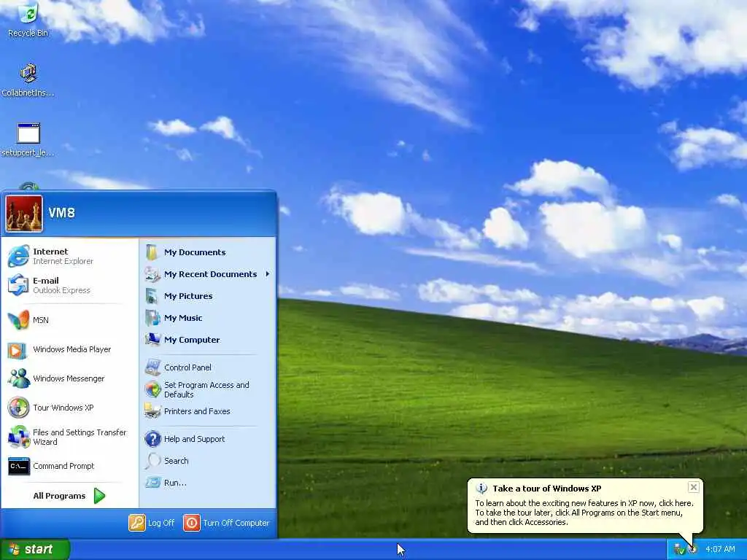Click the 4:07 AM system clock

[x=720, y=550]
